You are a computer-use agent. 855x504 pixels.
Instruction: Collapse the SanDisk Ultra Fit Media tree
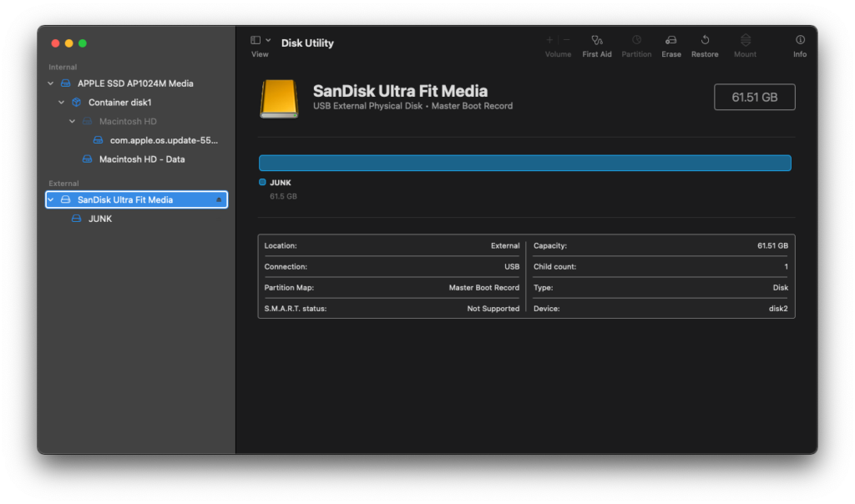(x=50, y=199)
